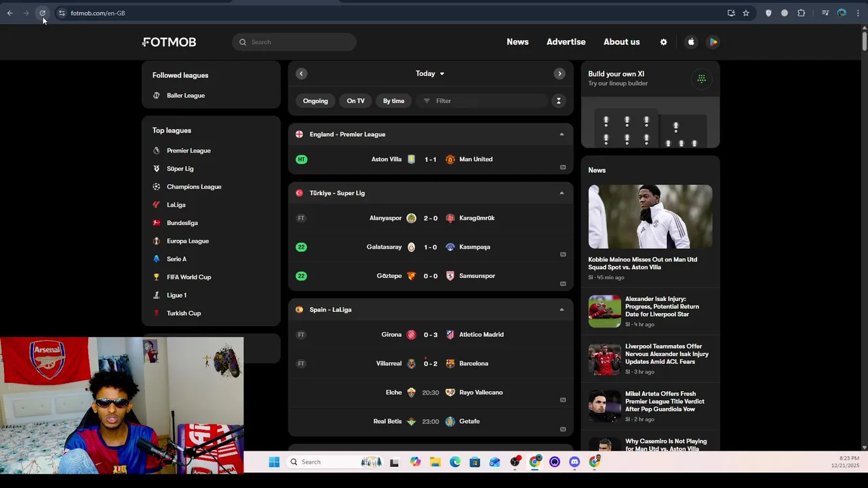Screen dimensions: 868x488
Task: Open Microsoft Edge from taskbar
Action: pos(455,462)
